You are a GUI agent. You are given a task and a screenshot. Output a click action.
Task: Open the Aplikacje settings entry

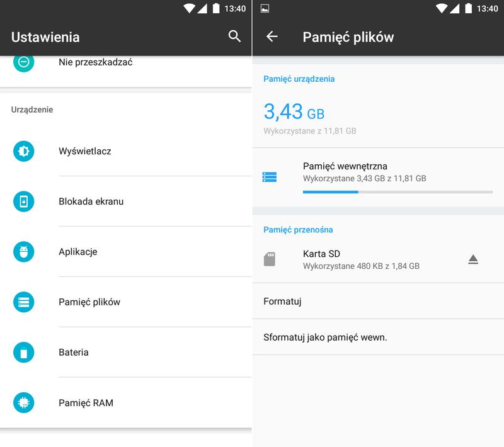tap(126, 252)
